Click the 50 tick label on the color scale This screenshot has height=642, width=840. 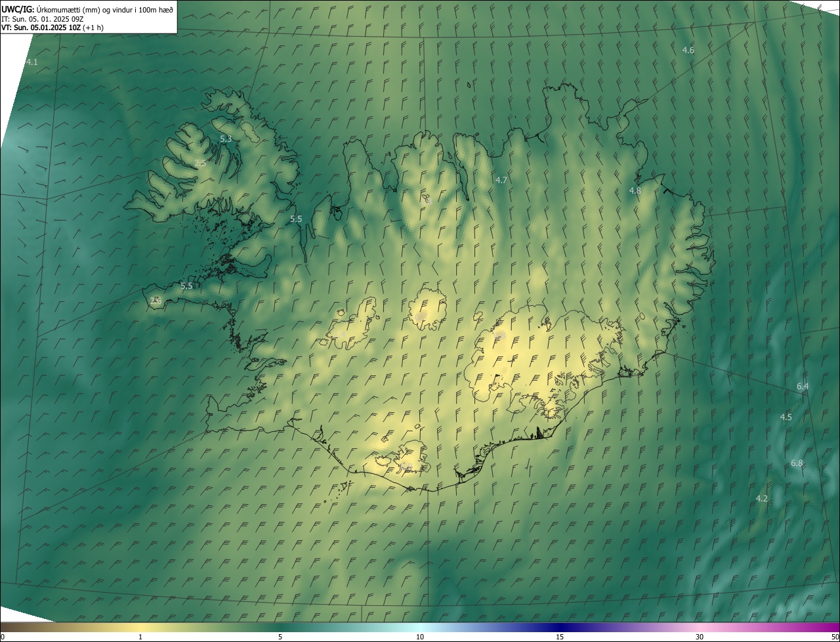[835, 637]
